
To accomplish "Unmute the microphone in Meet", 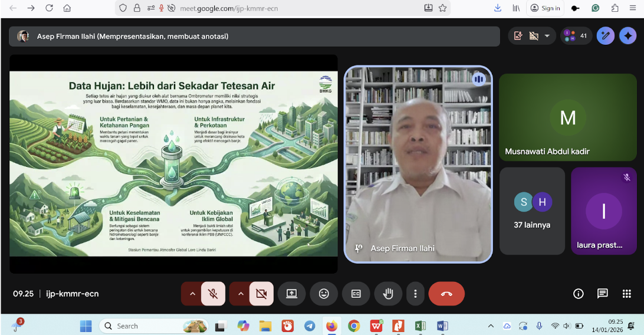I will pos(213,294).
